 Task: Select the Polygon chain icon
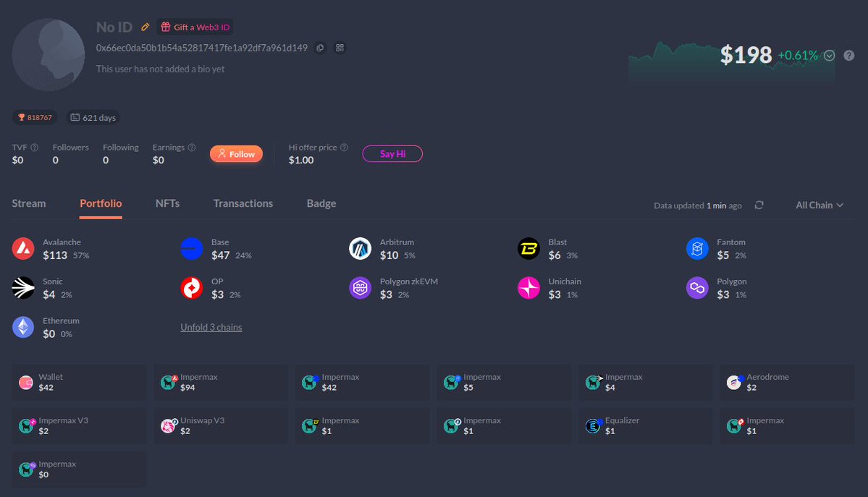click(697, 288)
